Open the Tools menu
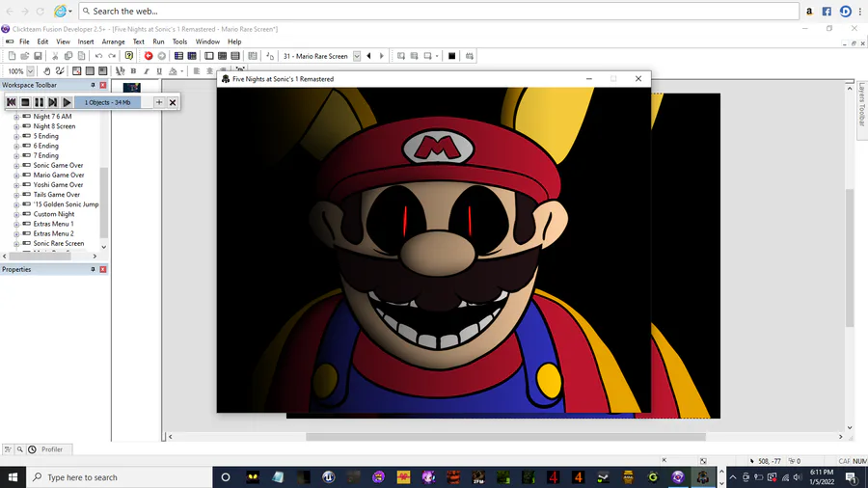This screenshot has height=488, width=868. click(180, 41)
